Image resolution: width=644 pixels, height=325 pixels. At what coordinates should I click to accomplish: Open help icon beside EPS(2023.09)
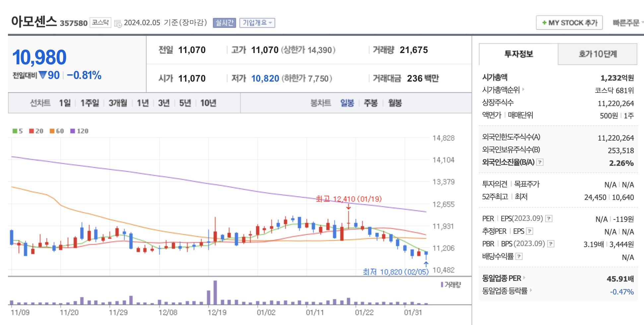pos(549,219)
